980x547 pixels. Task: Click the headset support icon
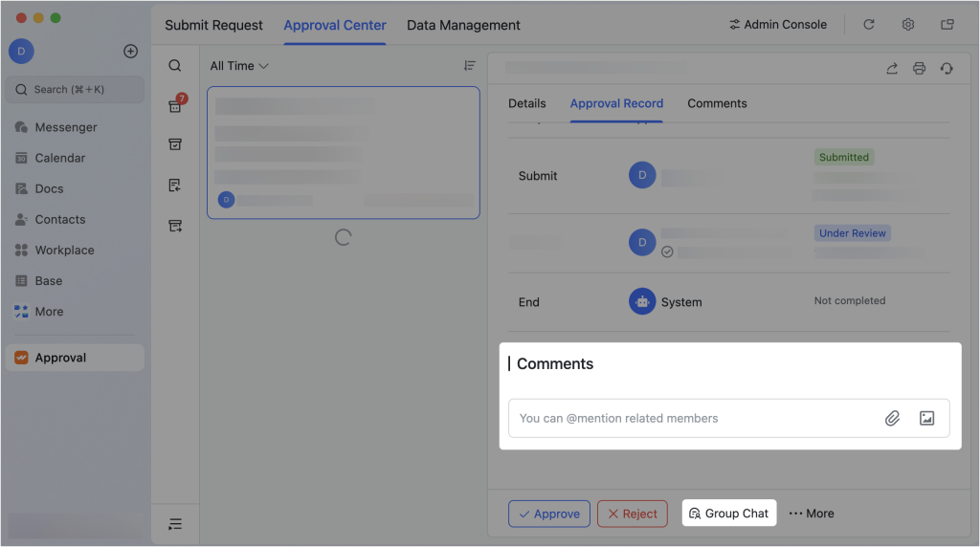pos(947,68)
